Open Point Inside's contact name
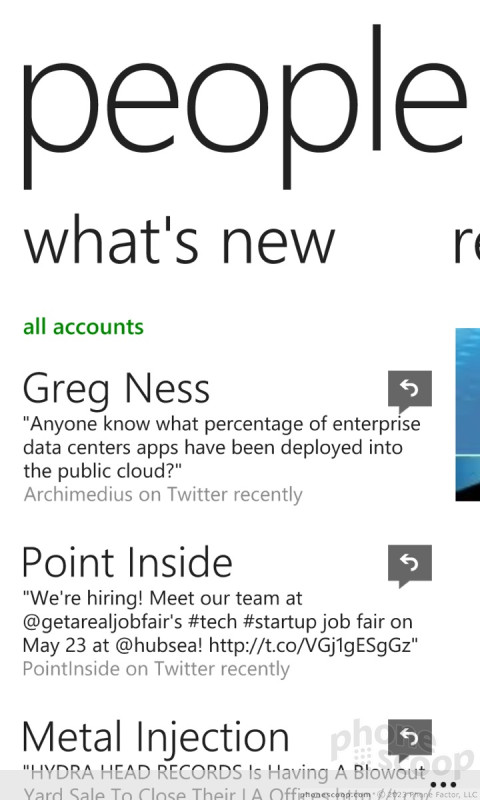 [128, 562]
